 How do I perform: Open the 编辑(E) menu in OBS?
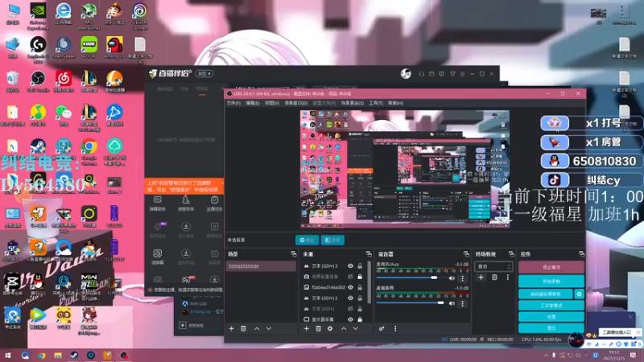(253, 103)
